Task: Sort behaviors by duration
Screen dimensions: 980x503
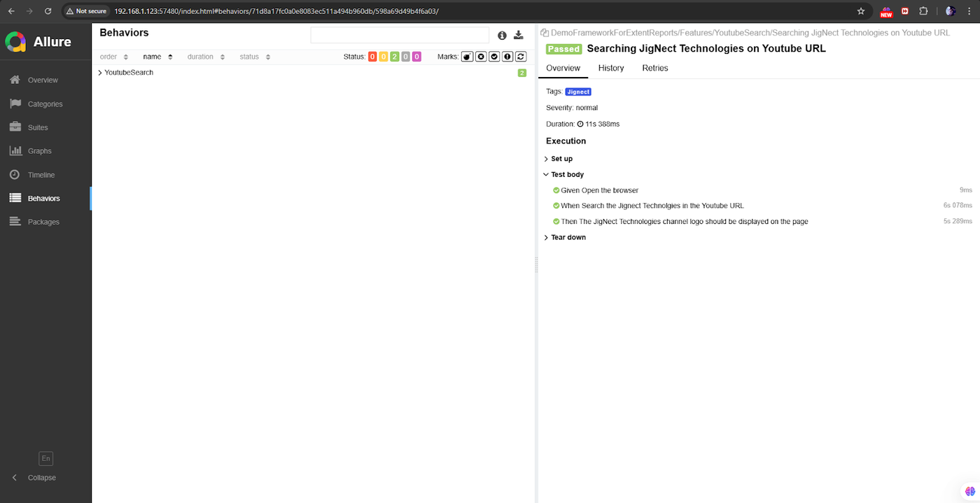Action: [x=206, y=57]
